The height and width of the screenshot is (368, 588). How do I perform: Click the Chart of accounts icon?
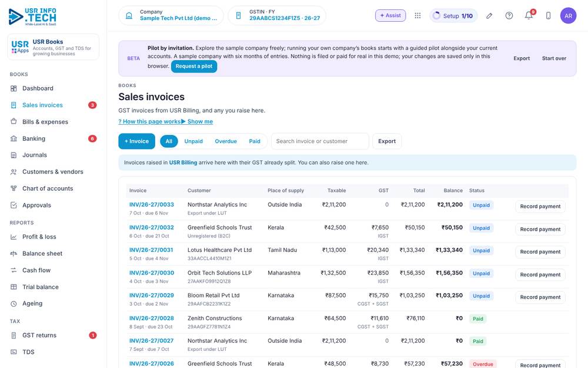(14, 188)
